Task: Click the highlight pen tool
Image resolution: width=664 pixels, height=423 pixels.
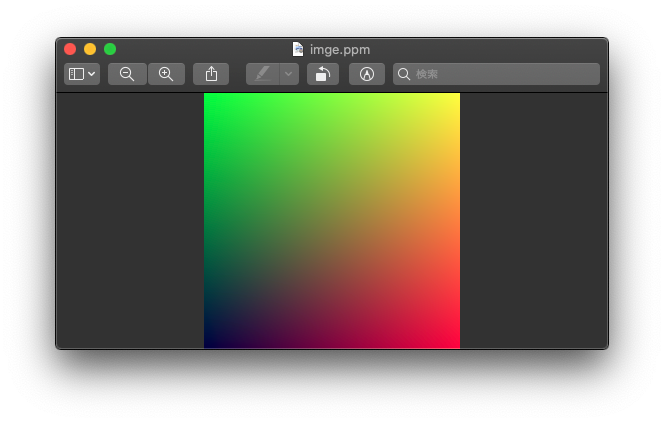Action: click(263, 74)
